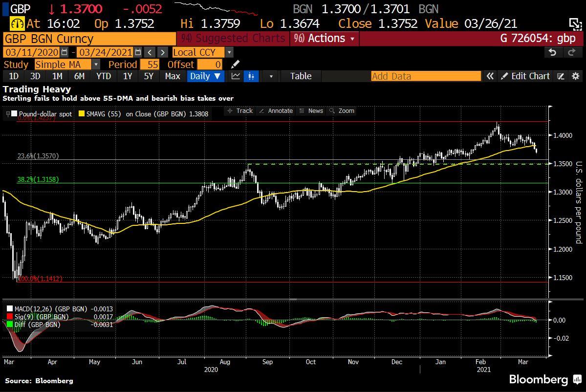Redo chart action
Viewport: 586px width, 392px height.
click(571, 52)
